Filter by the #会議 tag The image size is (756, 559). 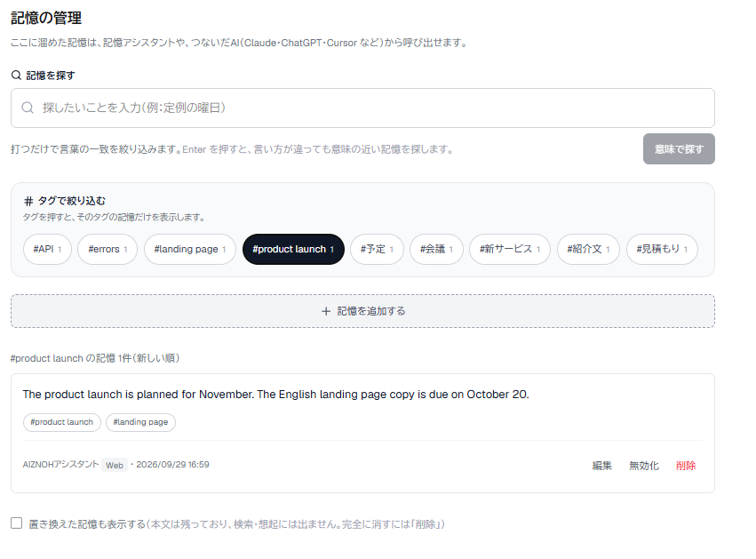[436, 250]
